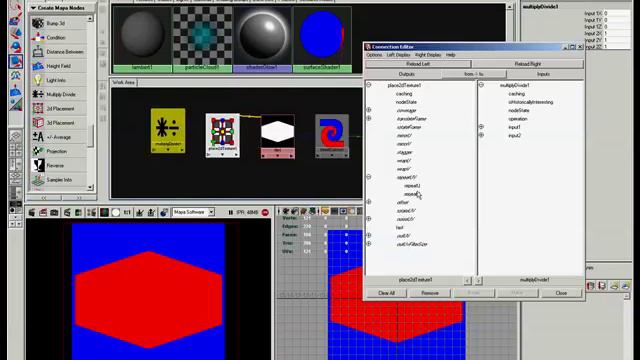Screen dimensions: 640x360
Task: Create a Bump 3d node
Action: pyautogui.click(x=58, y=23)
